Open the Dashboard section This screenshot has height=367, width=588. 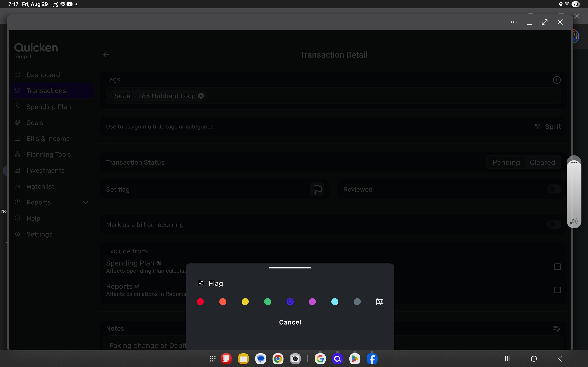click(43, 75)
